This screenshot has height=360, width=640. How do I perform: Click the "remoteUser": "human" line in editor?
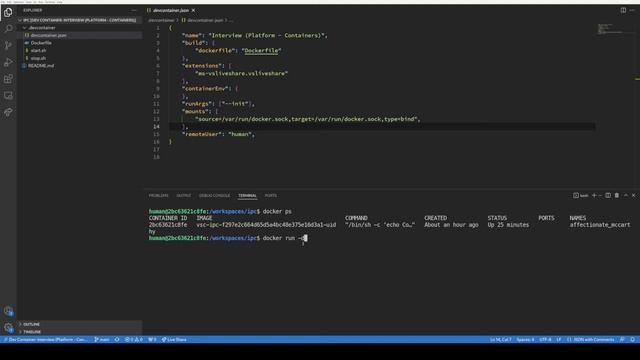coord(218,134)
